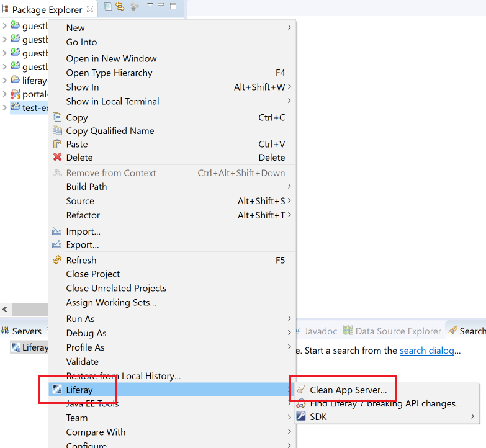Click the Search tab flashlight icon
The width and height of the screenshot is (486, 448).
452,330
